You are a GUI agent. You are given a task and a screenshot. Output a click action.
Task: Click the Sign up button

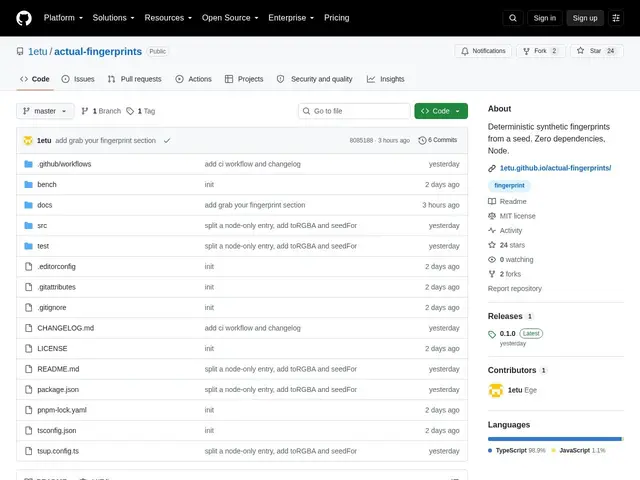click(584, 18)
